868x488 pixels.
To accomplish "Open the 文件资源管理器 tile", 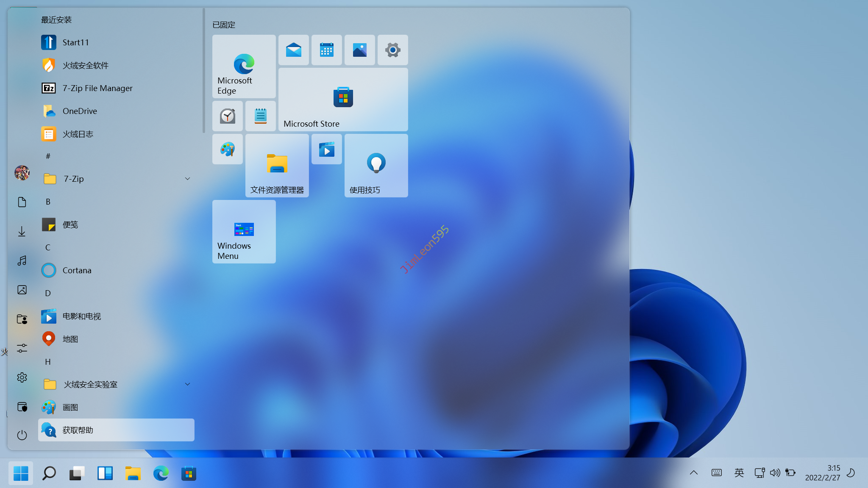I will tap(277, 166).
